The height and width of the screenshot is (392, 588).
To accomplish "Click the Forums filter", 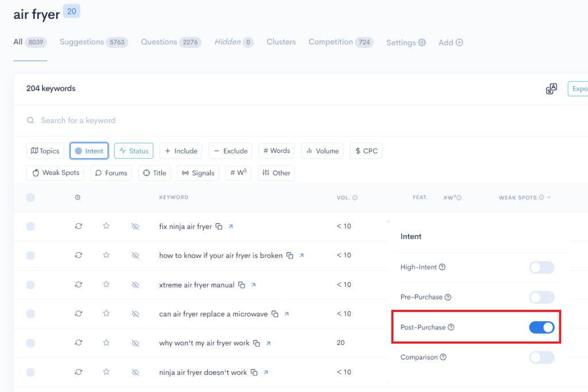I will coord(111,172).
